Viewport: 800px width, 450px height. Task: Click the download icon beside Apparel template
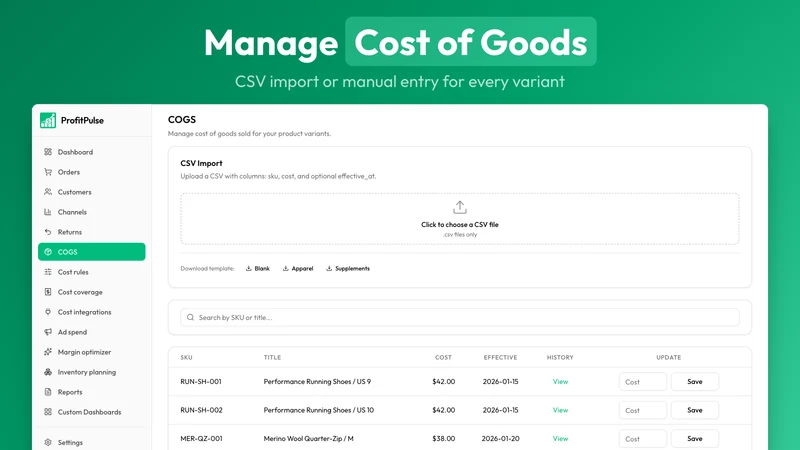286,268
